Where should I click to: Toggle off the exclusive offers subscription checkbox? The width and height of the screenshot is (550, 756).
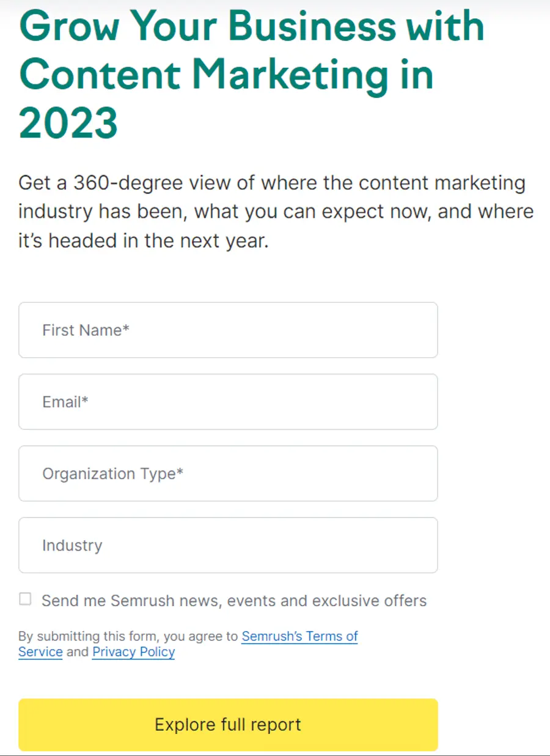point(24,599)
